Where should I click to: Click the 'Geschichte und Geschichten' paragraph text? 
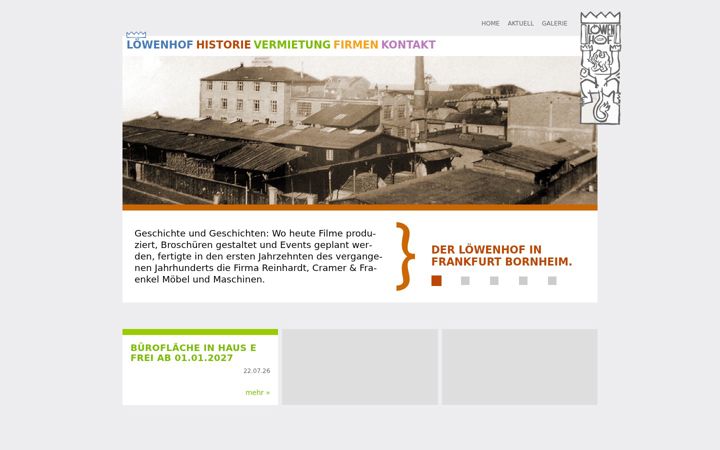(x=258, y=256)
